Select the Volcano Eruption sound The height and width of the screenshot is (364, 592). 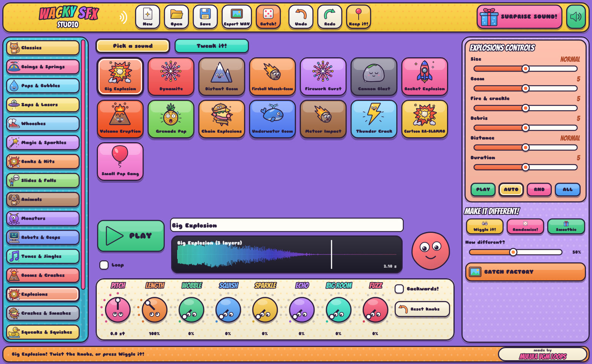(120, 119)
